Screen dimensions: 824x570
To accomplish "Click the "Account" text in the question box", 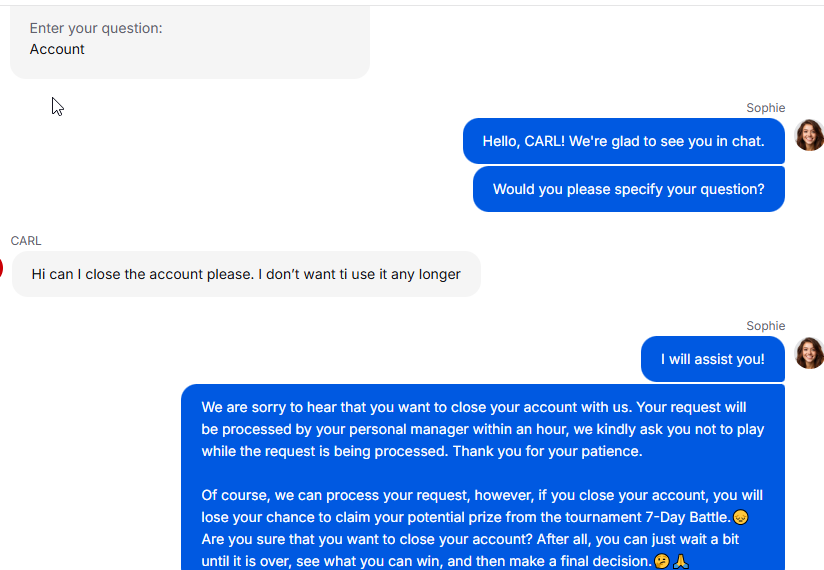I will (x=57, y=49).
